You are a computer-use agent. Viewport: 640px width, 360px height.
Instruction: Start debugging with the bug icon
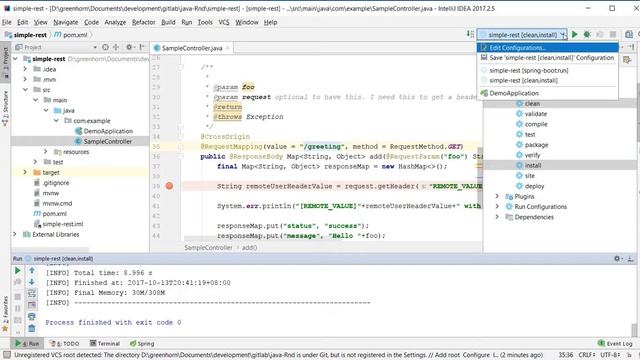tap(587, 34)
